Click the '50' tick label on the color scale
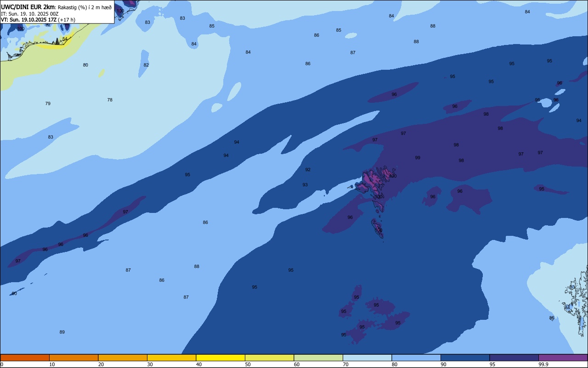 248,364
